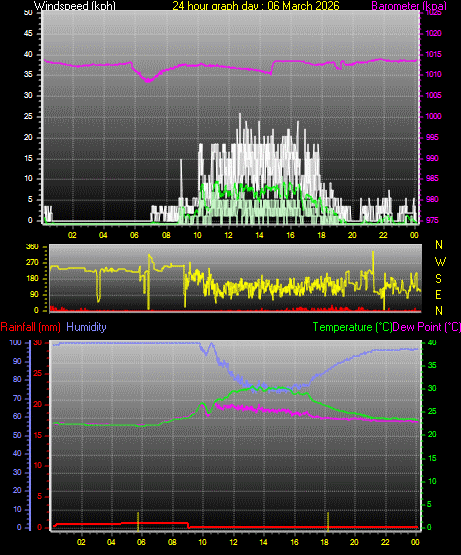461x555 pixels.
Task: Select the "Rainfall (mm)" legend label
Action: tap(30, 327)
